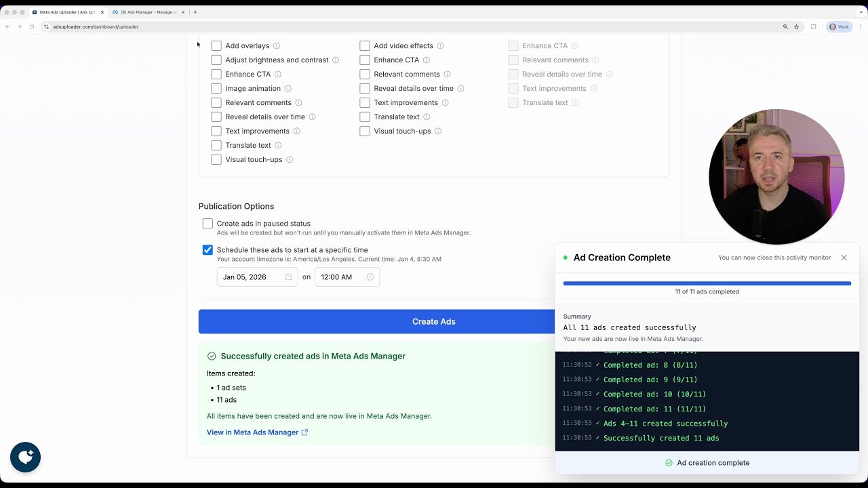The width and height of the screenshot is (868, 488).
Task: Close the Ads Manager tab
Action: [183, 12]
